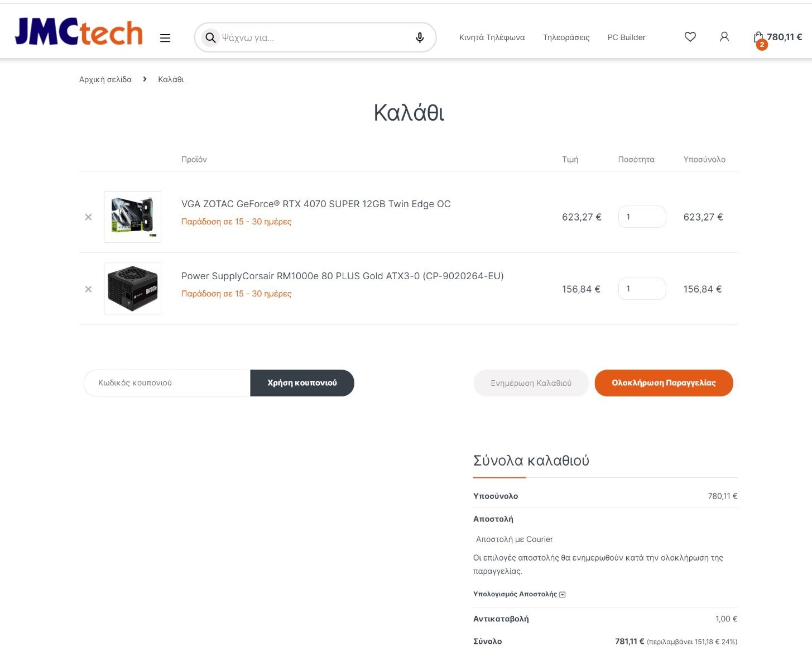Open the hamburger menu icon
812x670 pixels.
tap(165, 38)
